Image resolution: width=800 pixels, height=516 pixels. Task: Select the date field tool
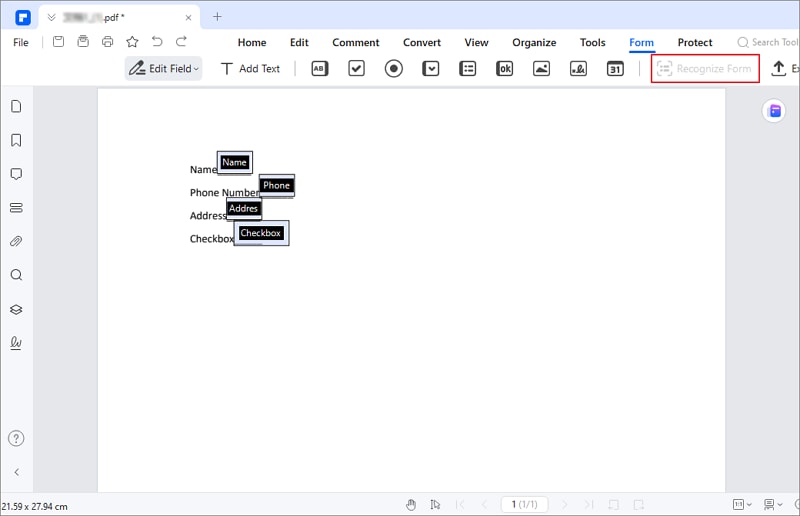pyautogui.click(x=615, y=68)
